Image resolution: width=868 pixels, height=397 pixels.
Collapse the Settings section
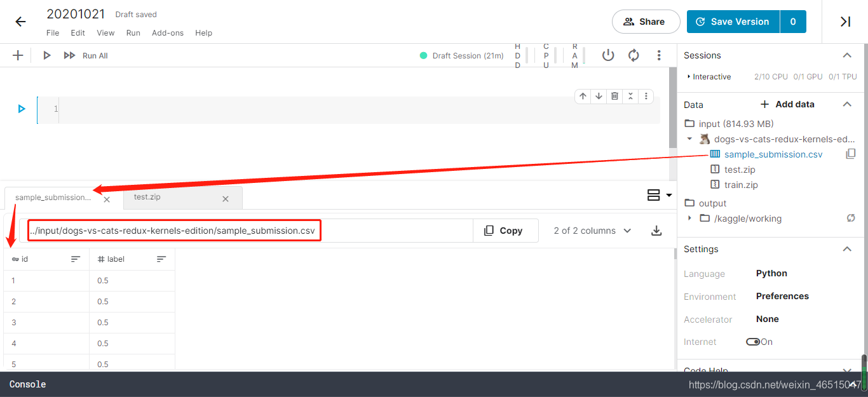pos(847,249)
